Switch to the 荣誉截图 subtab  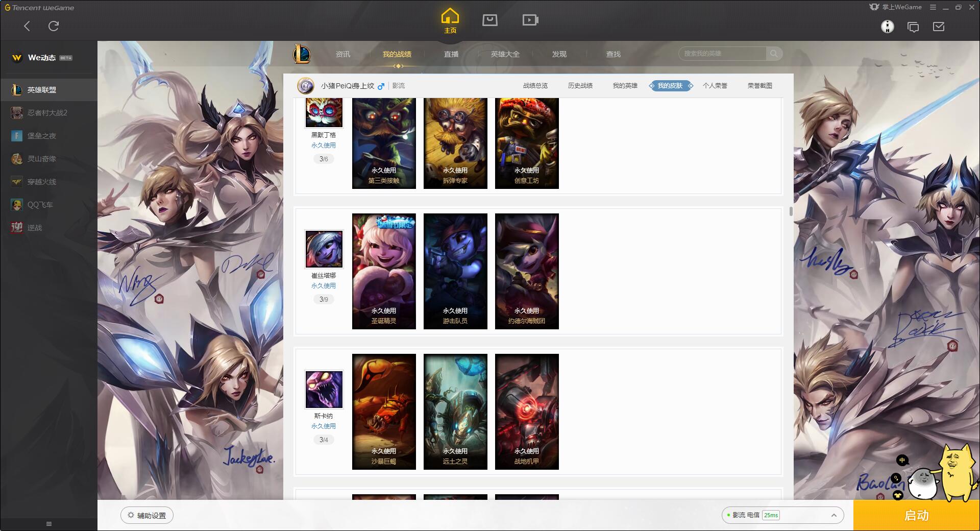(760, 86)
